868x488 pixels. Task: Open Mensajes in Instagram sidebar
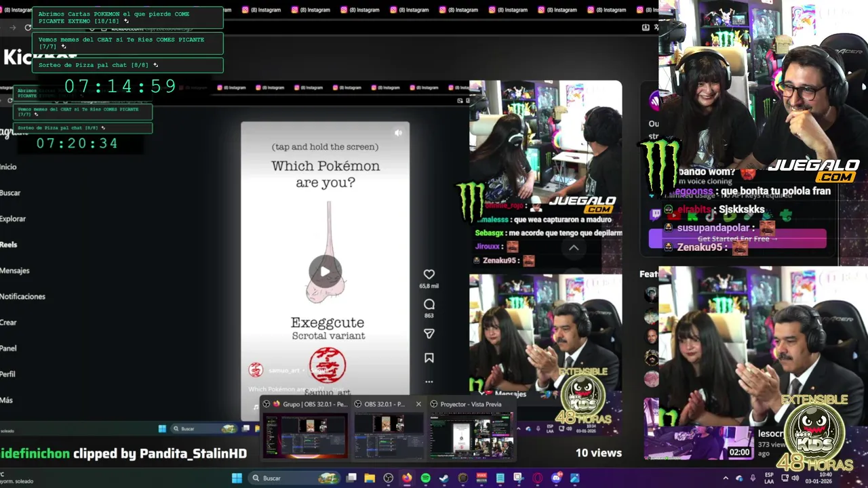tap(15, 270)
